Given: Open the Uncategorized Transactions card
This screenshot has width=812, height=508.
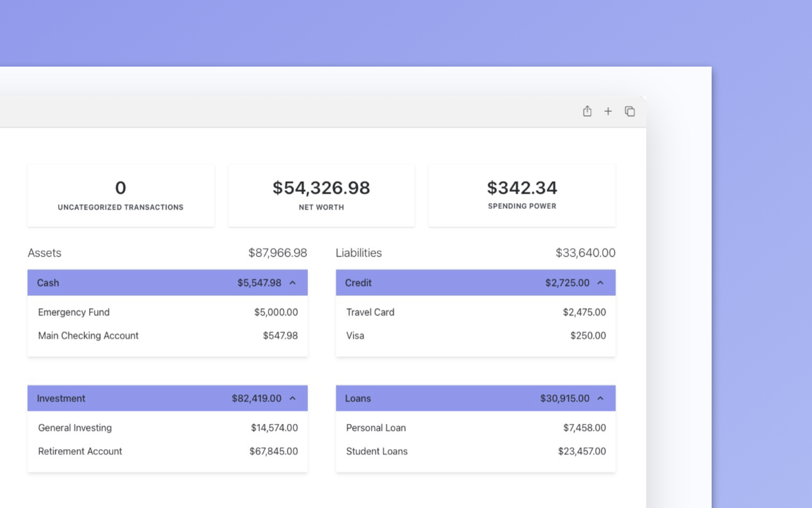Looking at the screenshot, I should tap(121, 196).
